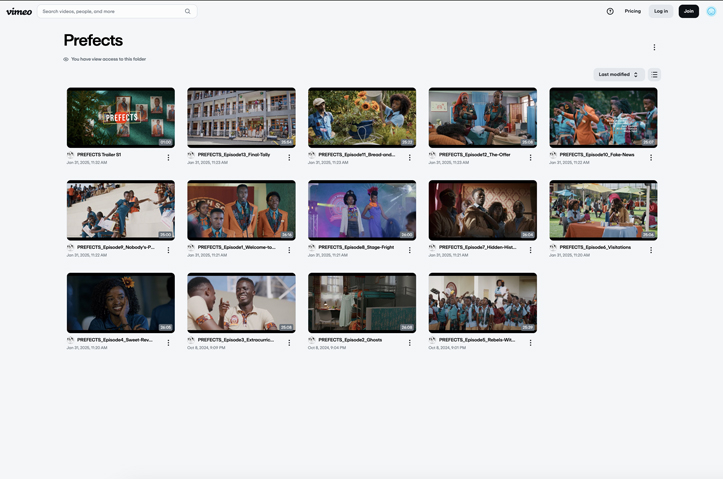Click the Log in button
The height and width of the screenshot is (479, 723).
[x=661, y=11]
